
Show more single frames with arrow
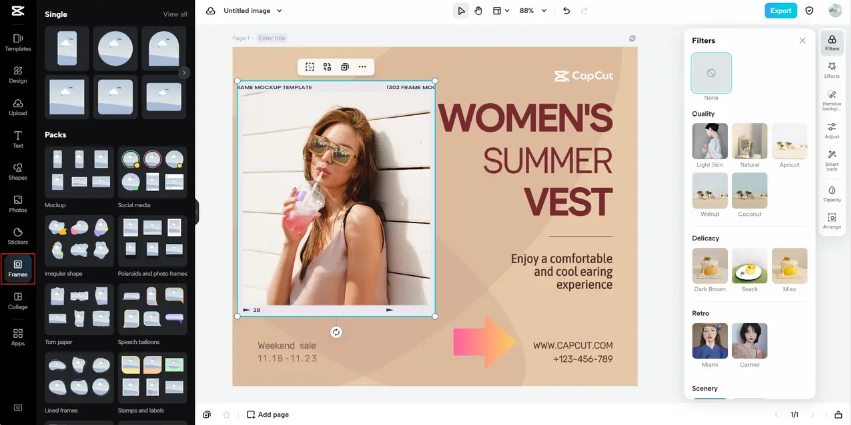tap(184, 72)
